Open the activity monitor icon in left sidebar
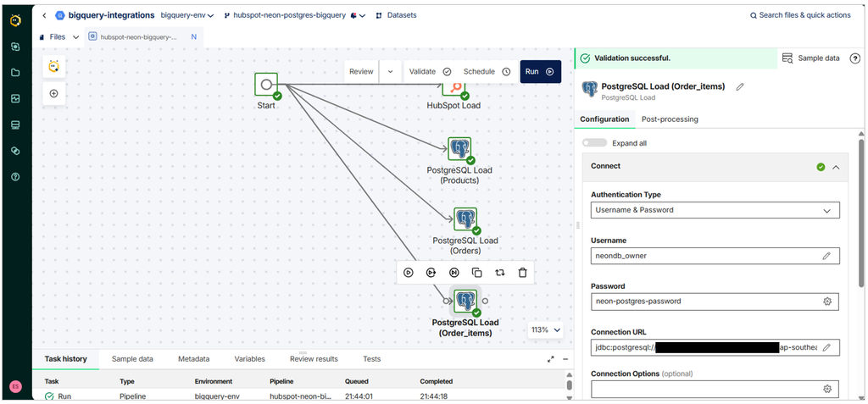This screenshot has height=404, width=868. click(x=15, y=98)
